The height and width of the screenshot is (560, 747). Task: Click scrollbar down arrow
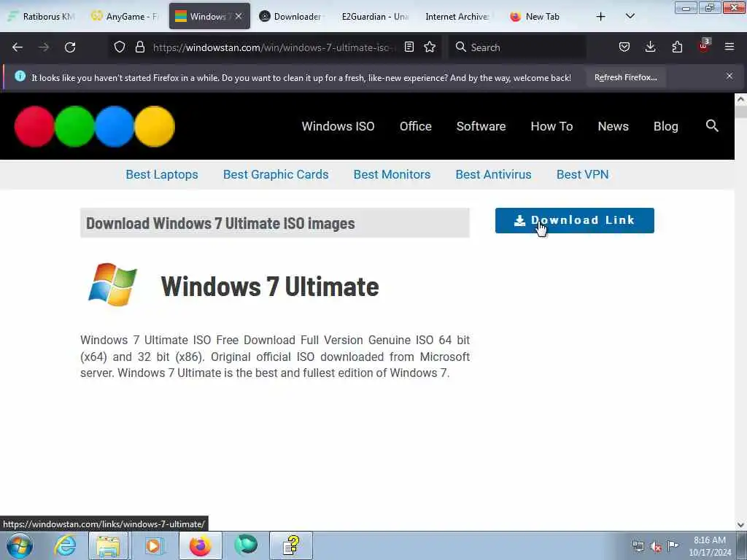pos(740,524)
